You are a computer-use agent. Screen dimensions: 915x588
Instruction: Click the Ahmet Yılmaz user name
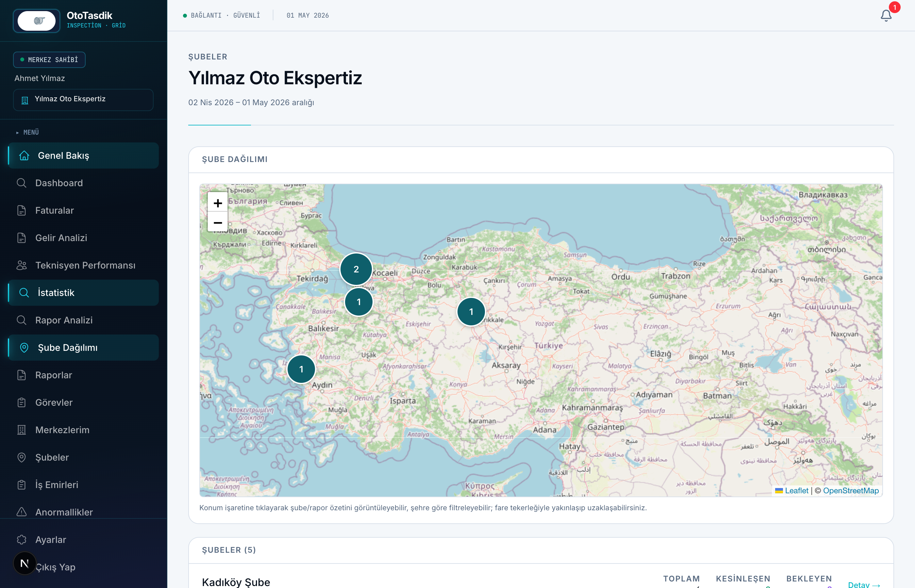coord(40,78)
